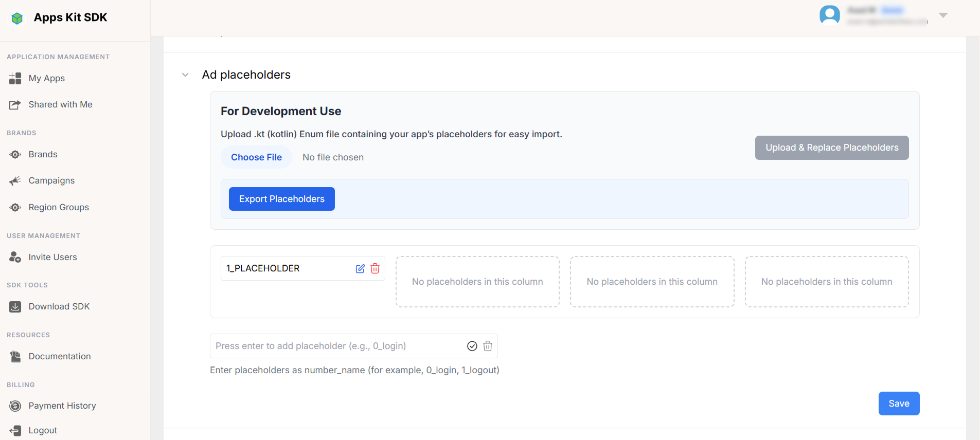Viewport: 980px width, 440px height.
Task: Click the Ad placeholders heading
Action: (x=246, y=75)
